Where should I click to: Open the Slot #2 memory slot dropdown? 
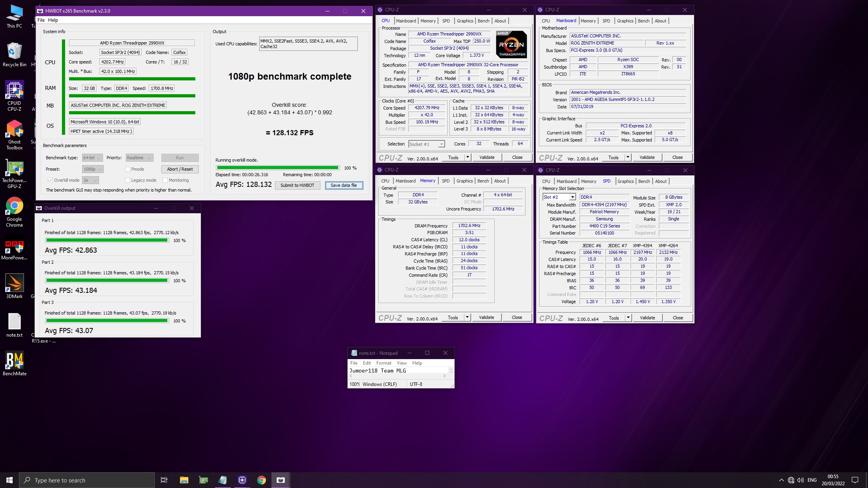(559, 197)
